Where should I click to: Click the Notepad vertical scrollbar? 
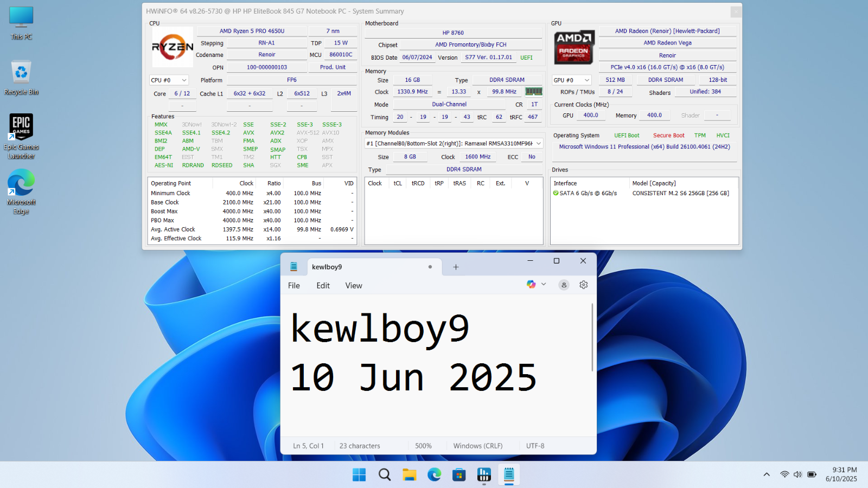[x=592, y=337]
